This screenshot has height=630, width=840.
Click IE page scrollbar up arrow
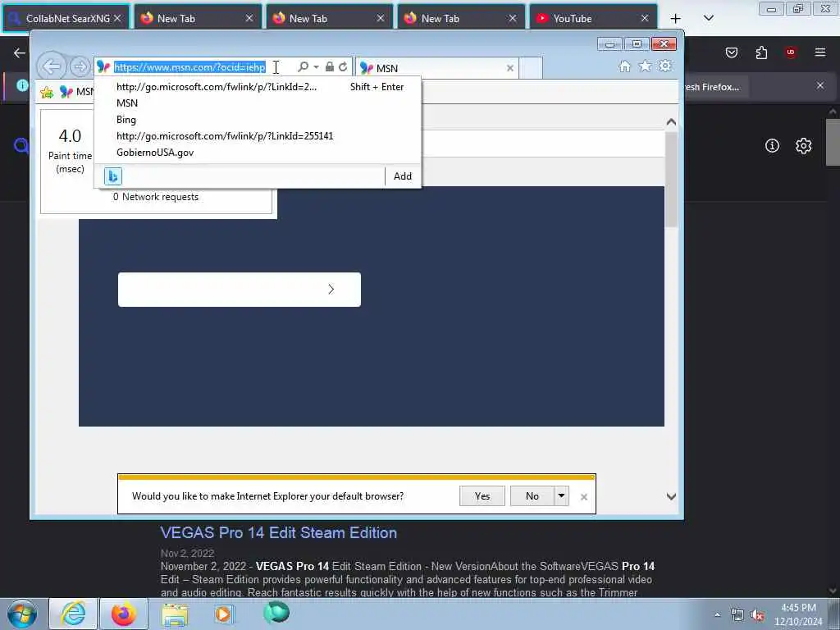tap(671, 122)
